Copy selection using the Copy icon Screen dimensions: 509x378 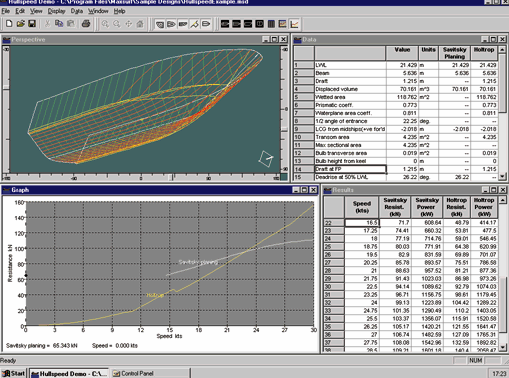[59, 24]
